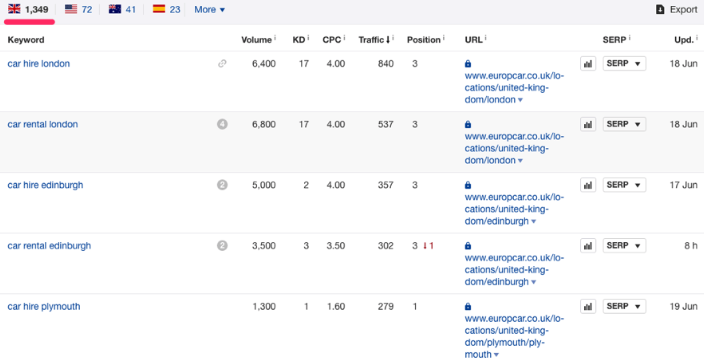Expand URL arrow for car rental london
This screenshot has width=704, height=363.
[520, 161]
